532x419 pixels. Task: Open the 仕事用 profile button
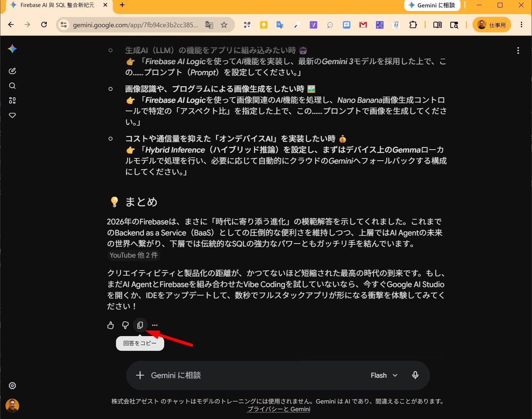coord(492,25)
